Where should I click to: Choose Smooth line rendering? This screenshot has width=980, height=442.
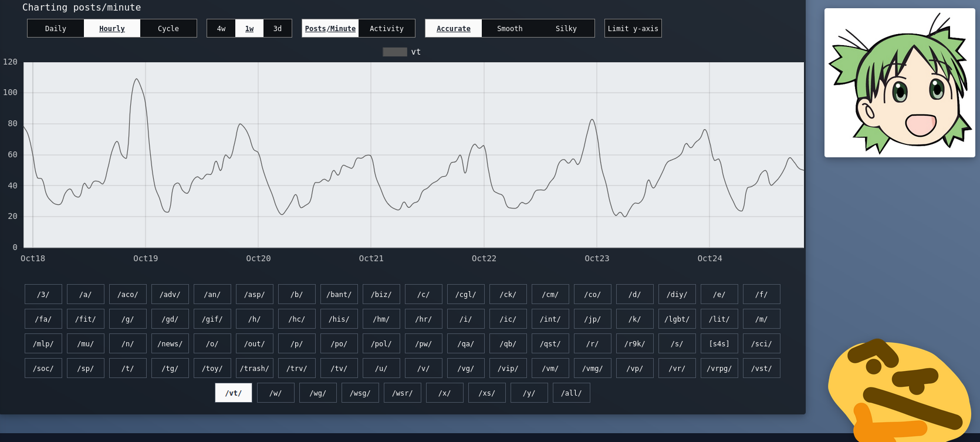tap(509, 28)
